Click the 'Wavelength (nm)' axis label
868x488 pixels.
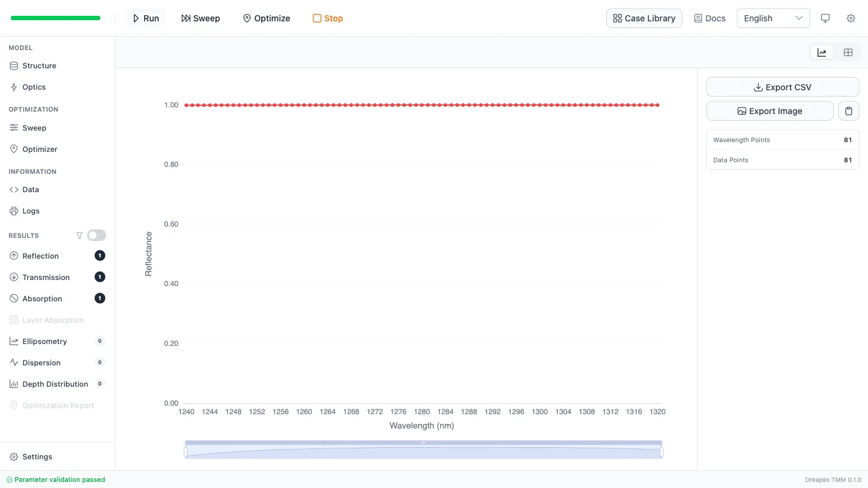pyautogui.click(x=422, y=426)
